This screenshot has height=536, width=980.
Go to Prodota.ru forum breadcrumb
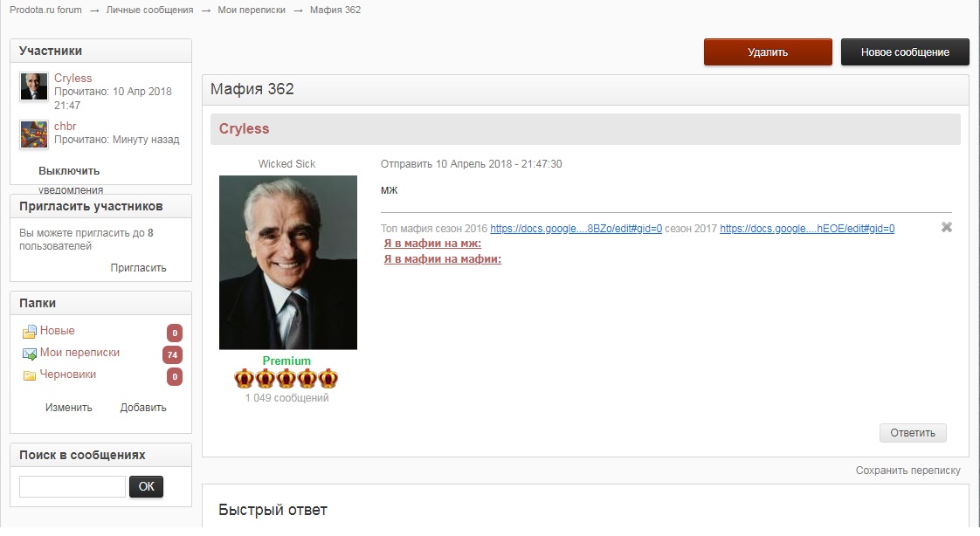45,10
